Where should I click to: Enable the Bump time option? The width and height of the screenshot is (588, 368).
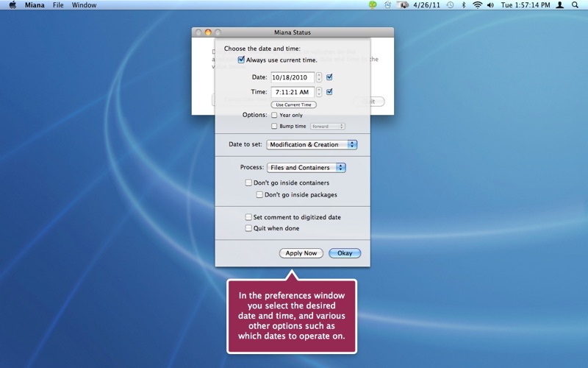click(274, 126)
